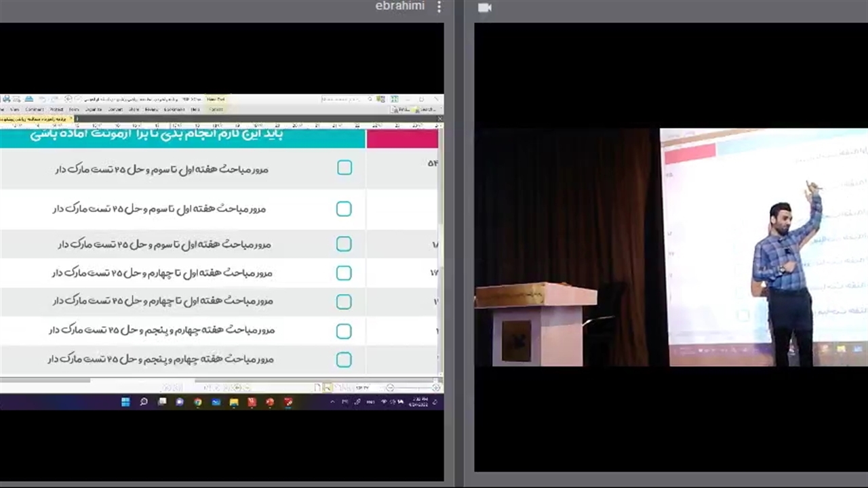This screenshot has height=488, width=868.
Task: Open the Comment menu tab
Action: [x=35, y=109]
